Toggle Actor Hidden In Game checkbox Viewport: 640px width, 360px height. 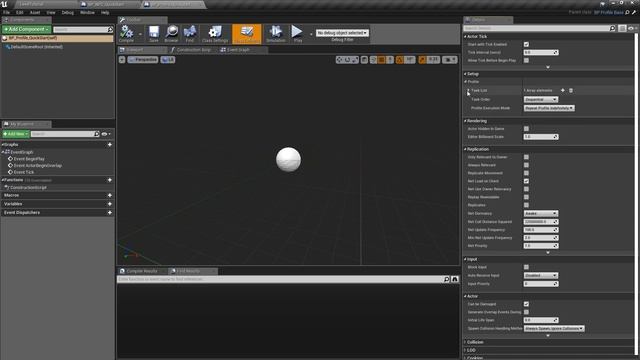(526, 129)
